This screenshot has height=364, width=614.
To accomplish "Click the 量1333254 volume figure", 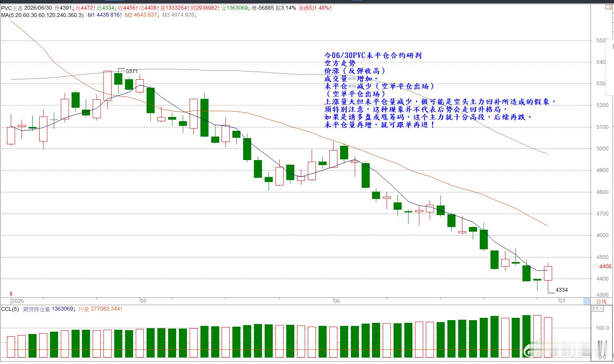I will pos(175,8).
